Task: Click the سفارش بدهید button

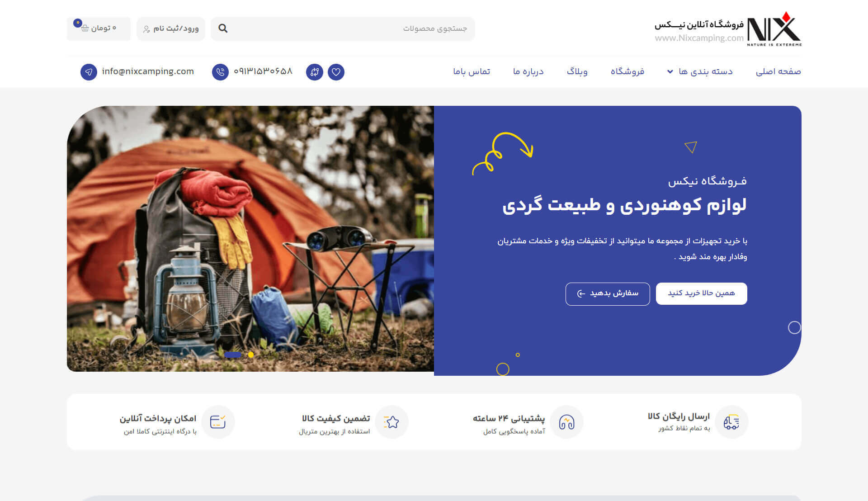Action: pos(608,294)
